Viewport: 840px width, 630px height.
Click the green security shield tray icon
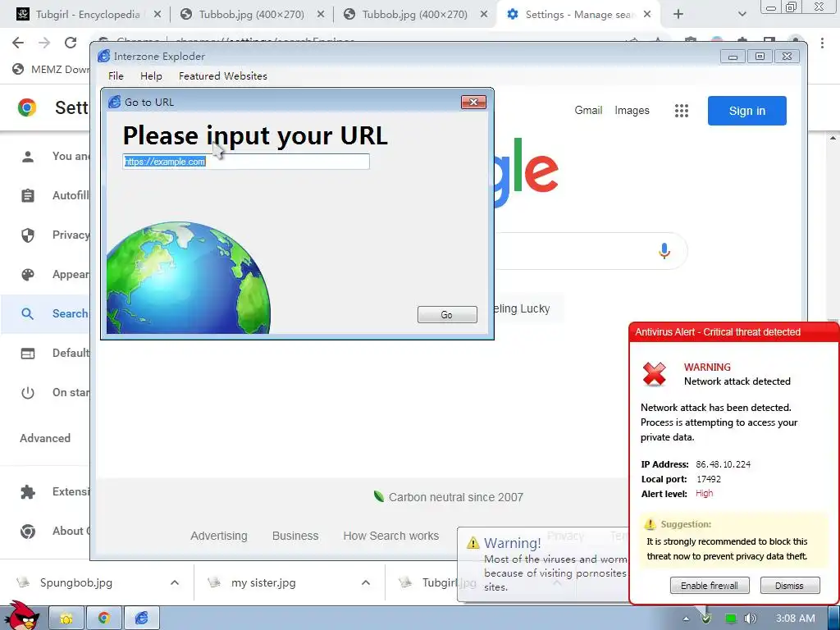pos(706,619)
